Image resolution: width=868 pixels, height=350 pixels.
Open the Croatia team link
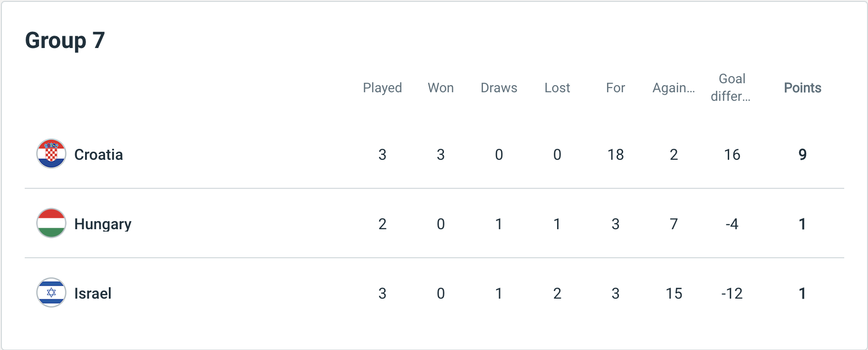[98, 155]
